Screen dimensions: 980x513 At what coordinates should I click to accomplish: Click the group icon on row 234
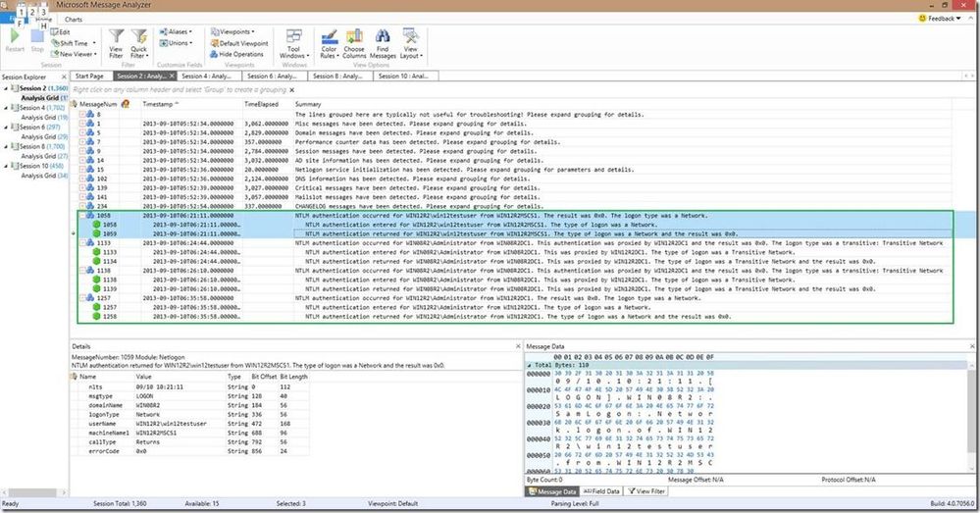coord(90,206)
